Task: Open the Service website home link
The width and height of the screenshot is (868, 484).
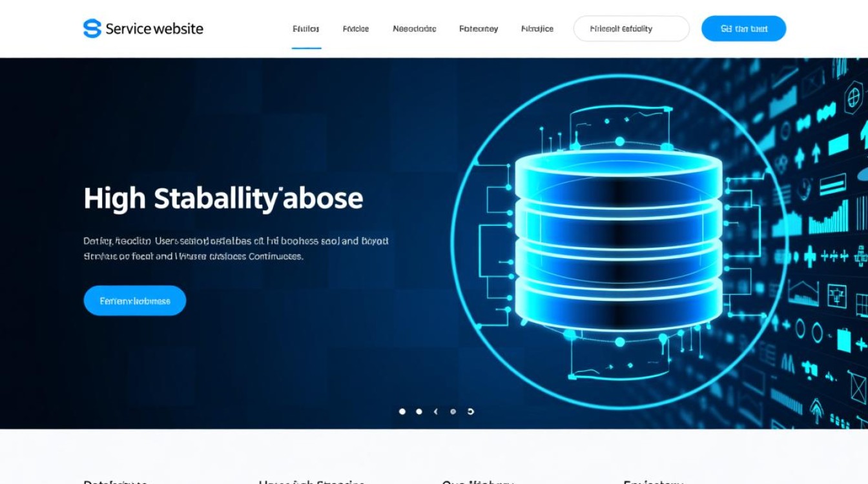Action: tap(154, 28)
